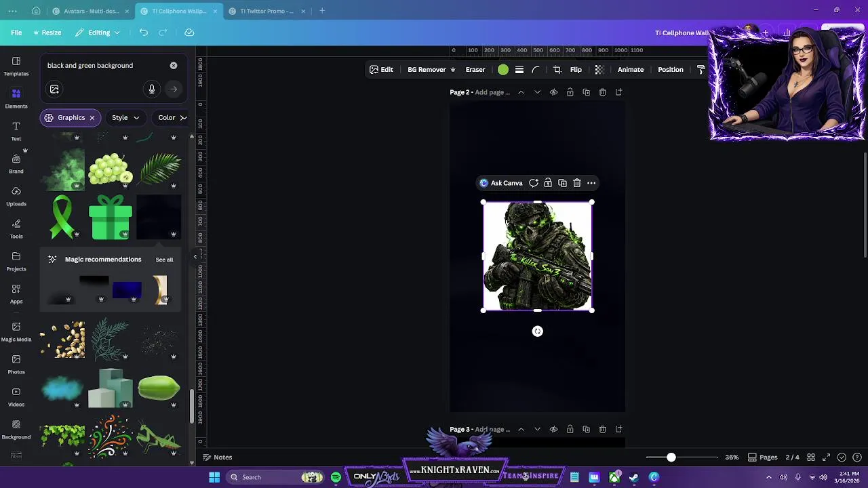This screenshot has height=488, width=868.
Task: Open the Elements panel in the sidebar
Action: tap(16, 98)
